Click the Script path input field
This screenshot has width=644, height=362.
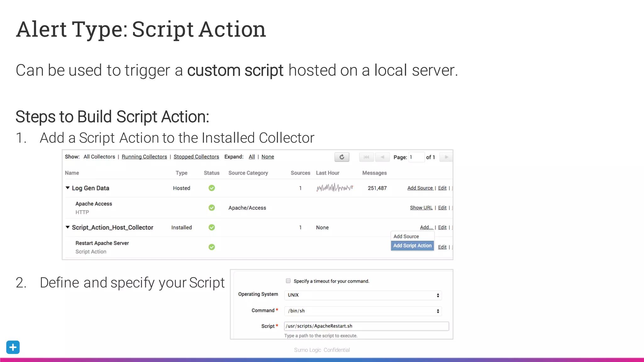[366, 326]
